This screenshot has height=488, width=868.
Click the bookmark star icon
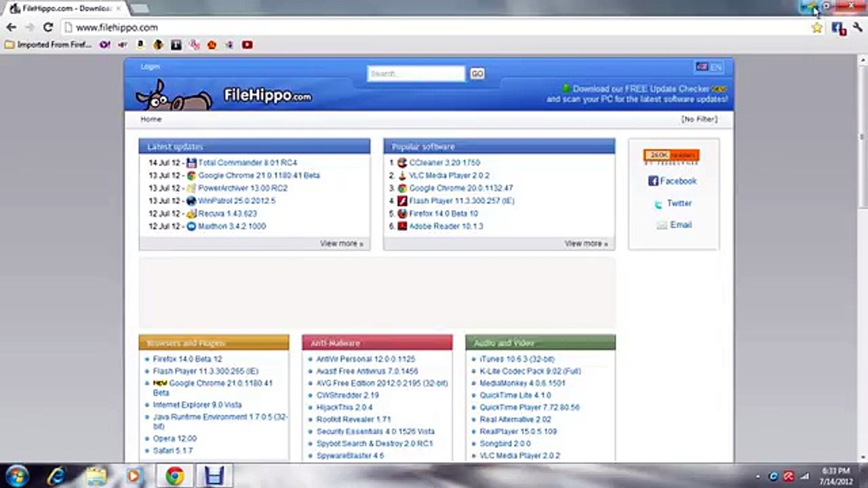[817, 28]
